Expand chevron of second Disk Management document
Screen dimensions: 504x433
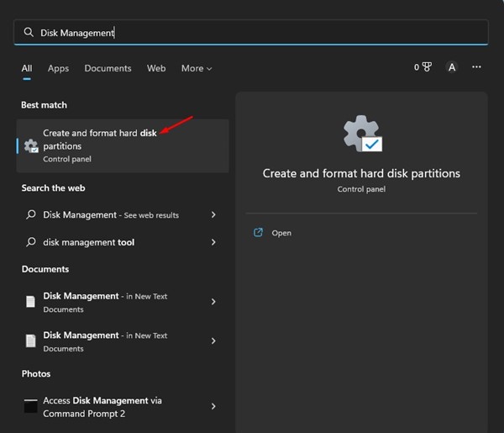click(213, 341)
